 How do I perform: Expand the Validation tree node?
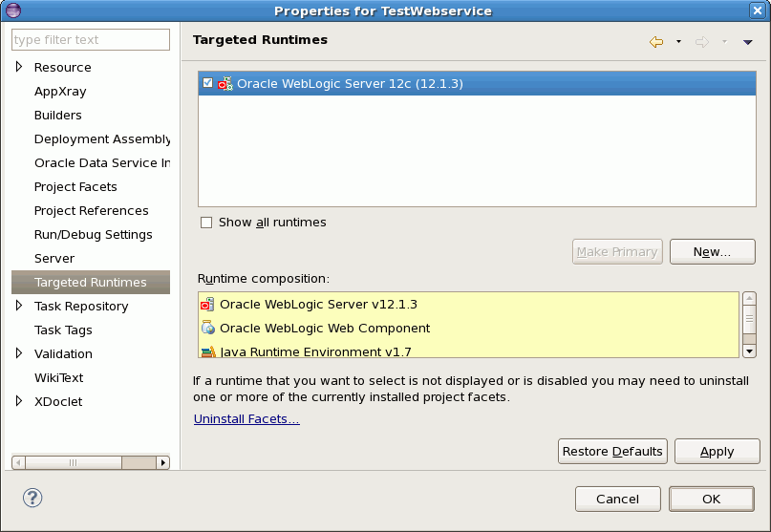pos(19,353)
